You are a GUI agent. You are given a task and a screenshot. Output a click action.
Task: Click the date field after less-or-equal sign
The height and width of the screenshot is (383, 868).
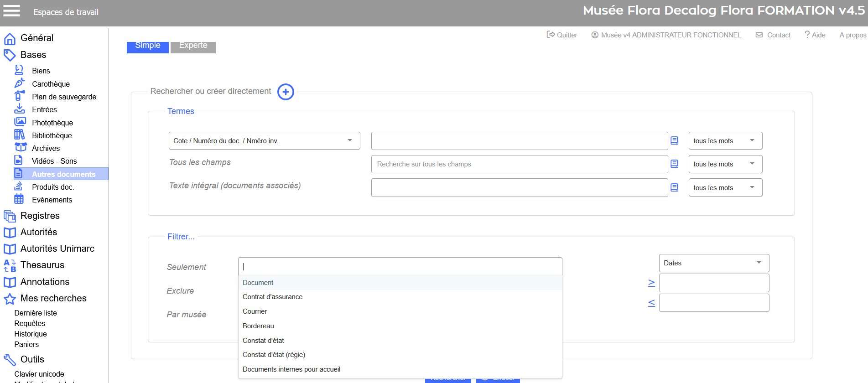click(714, 303)
